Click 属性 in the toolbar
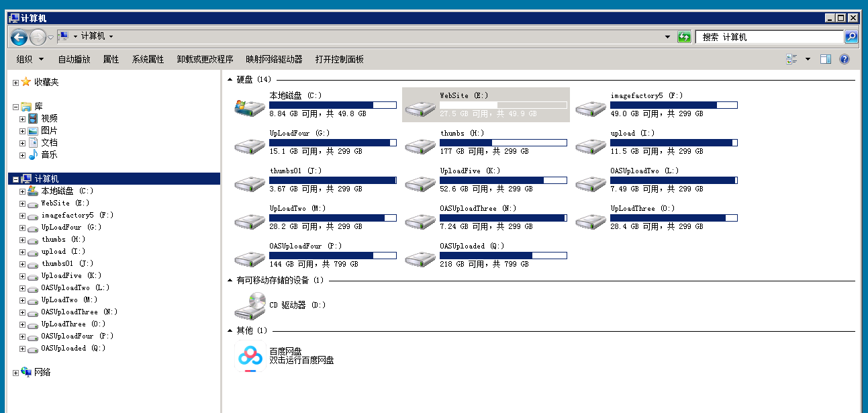 111,59
